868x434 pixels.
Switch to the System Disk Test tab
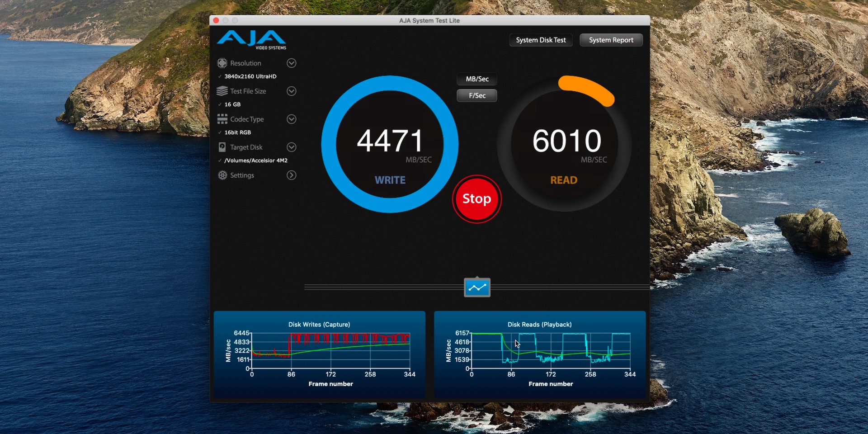pos(540,40)
